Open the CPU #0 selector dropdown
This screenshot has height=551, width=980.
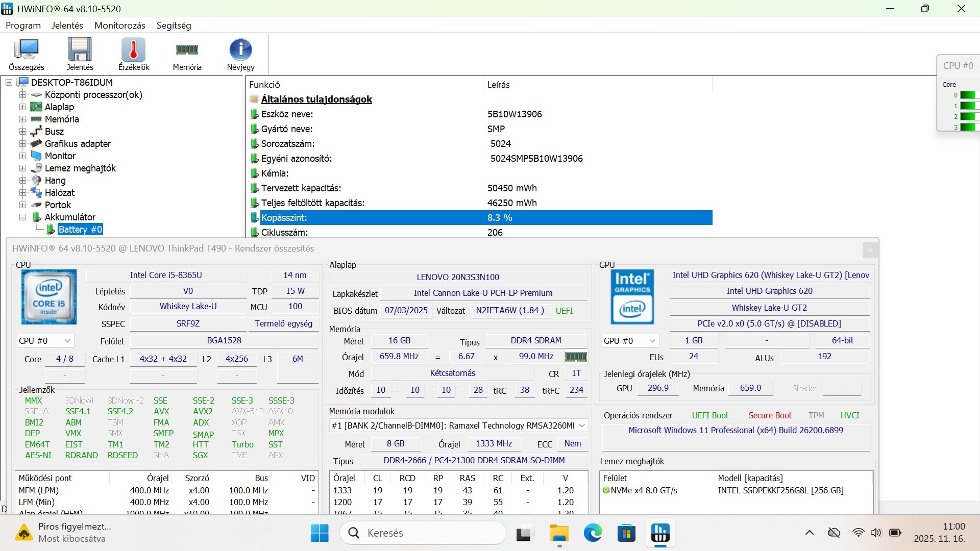coord(45,341)
